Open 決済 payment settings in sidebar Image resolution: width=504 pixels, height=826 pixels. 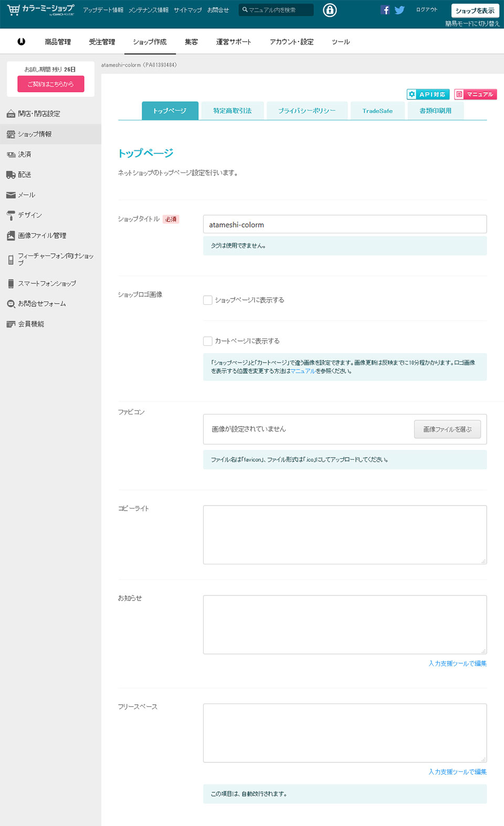click(25, 154)
